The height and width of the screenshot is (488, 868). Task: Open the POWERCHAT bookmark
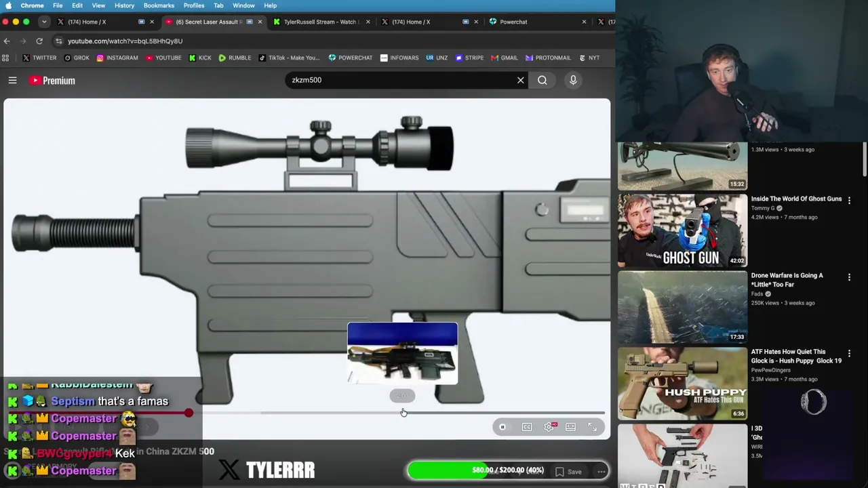tap(351, 58)
